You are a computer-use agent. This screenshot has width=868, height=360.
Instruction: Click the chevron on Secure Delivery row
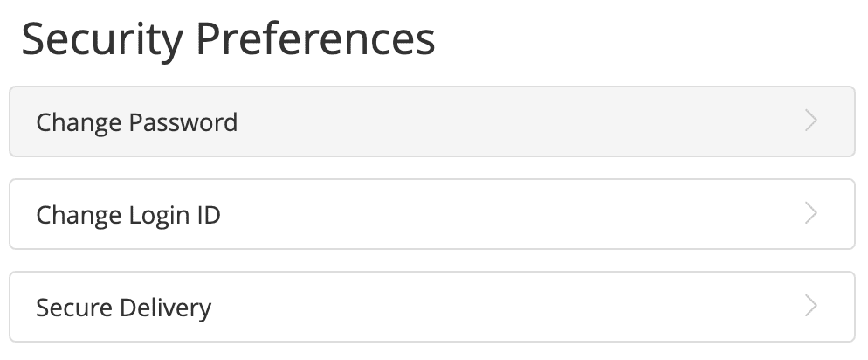click(811, 307)
